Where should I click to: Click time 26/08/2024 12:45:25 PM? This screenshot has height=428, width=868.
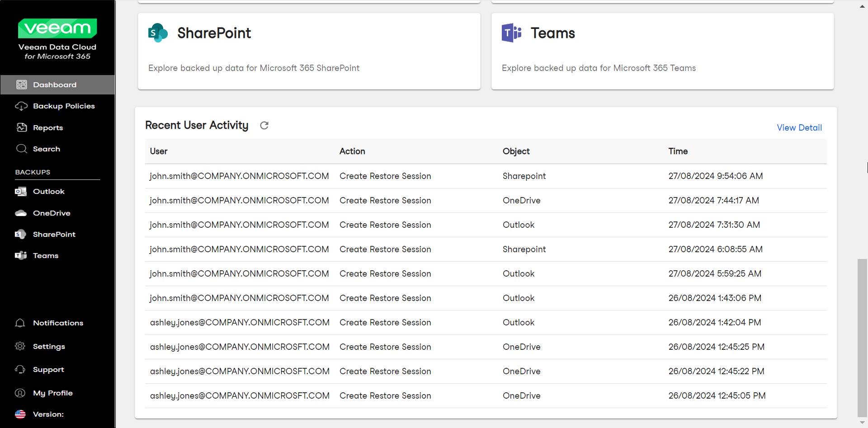pos(717,347)
